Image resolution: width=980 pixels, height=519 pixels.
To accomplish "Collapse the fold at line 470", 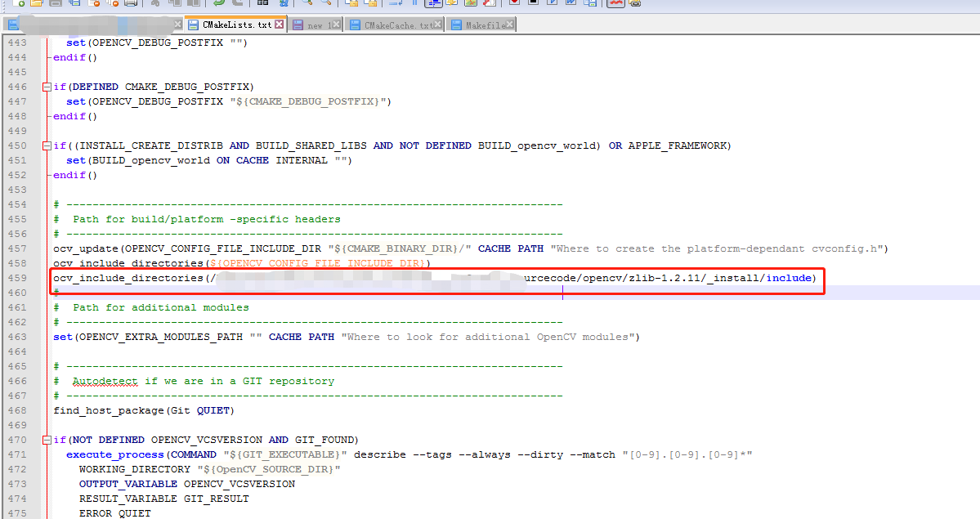I will pos(47,441).
